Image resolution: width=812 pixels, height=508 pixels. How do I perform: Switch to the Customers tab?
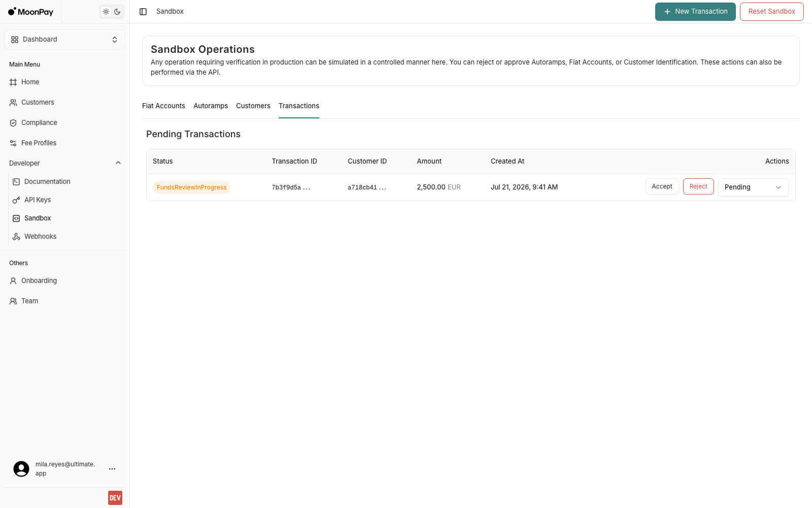pos(253,106)
